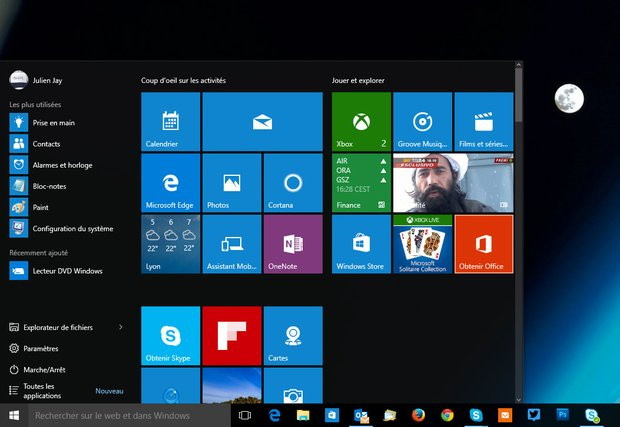Click the Jouer et explorer group heading

[358, 80]
